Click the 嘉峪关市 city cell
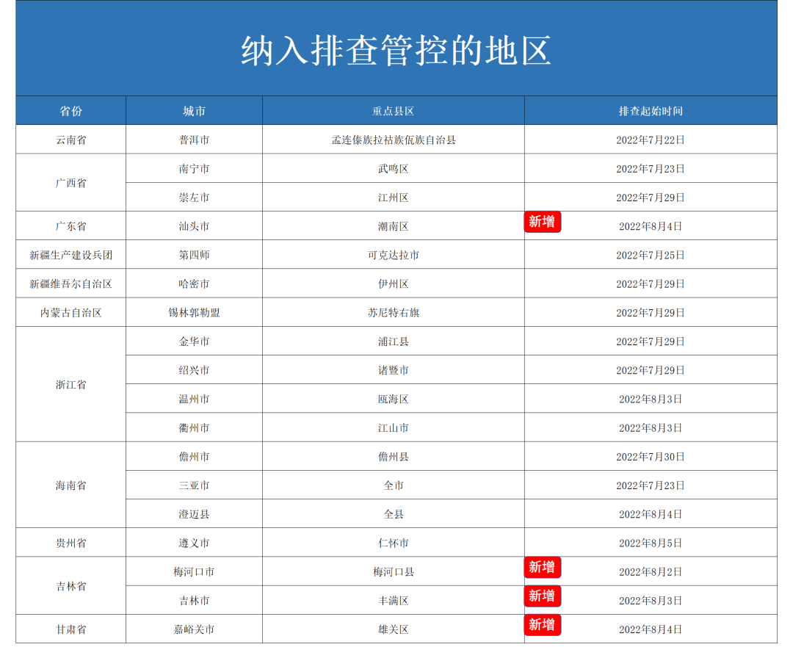This screenshot has width=793, height=672. click(194, 629)
